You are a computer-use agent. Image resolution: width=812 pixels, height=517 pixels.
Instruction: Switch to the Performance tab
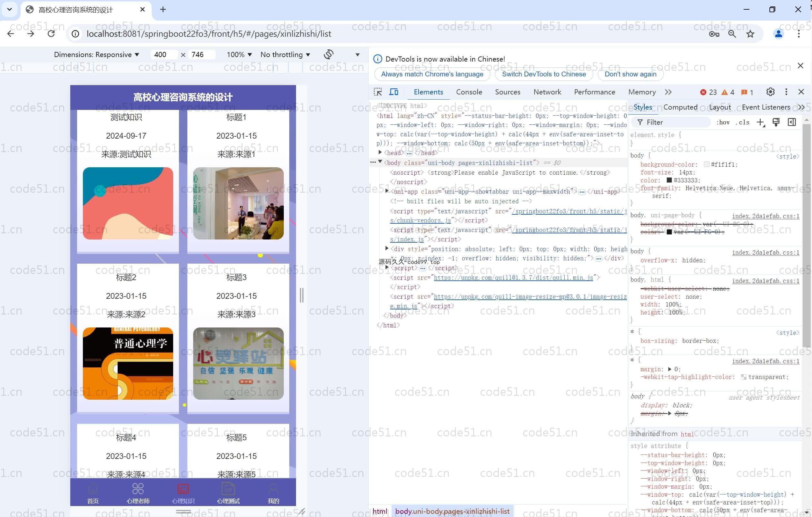pyautogui.click(x=594, y=92)
